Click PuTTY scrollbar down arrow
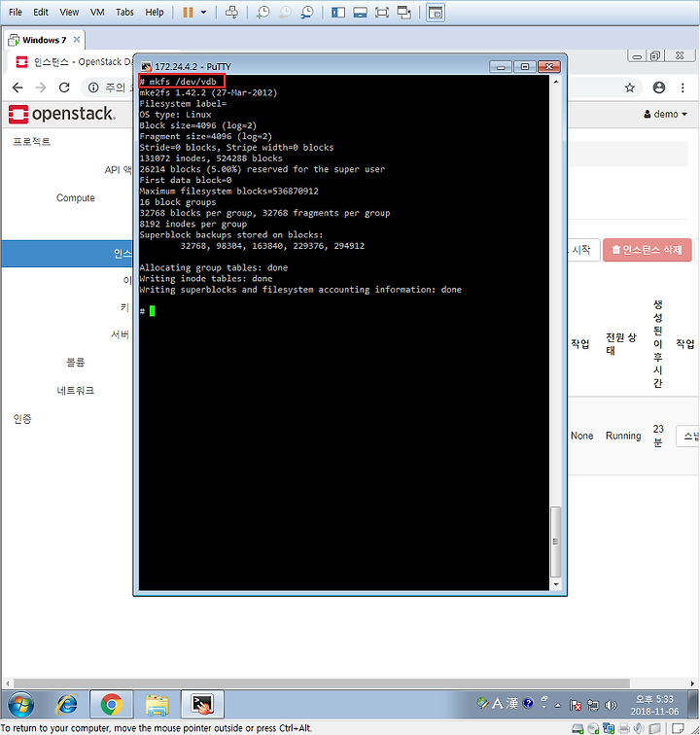The image size is (700, 735). pyautogui.click(x=555, y=584)
